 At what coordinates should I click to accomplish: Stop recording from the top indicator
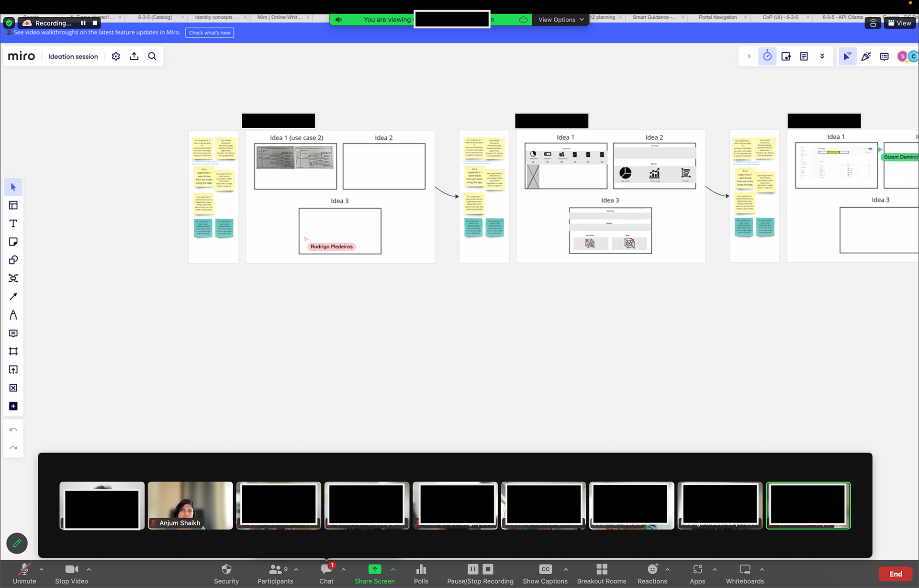95,23
